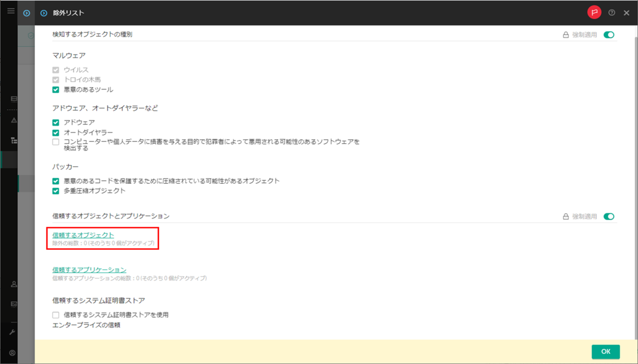638x364 pixels.
Task: Click the lock icon beside the top 強制適用 label
Action: pos(565,34)
